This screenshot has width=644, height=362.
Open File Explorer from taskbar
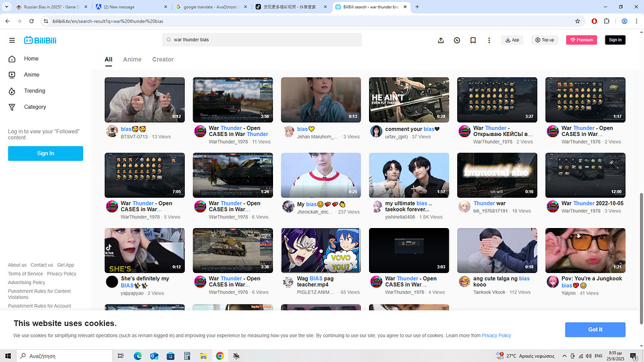[x=204, y=356]
